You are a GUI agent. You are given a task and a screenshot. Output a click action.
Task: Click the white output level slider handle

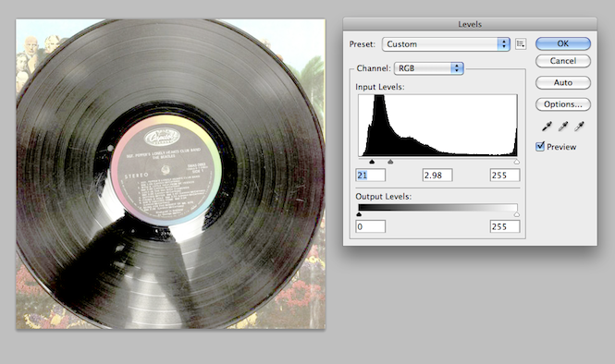pos(517,214)
